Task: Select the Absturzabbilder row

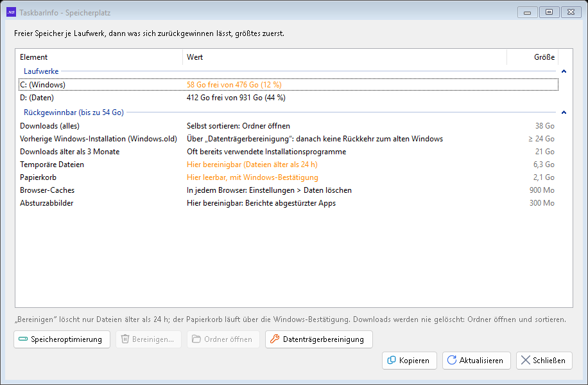Action: pyautogui.click(x=288, y=203)
